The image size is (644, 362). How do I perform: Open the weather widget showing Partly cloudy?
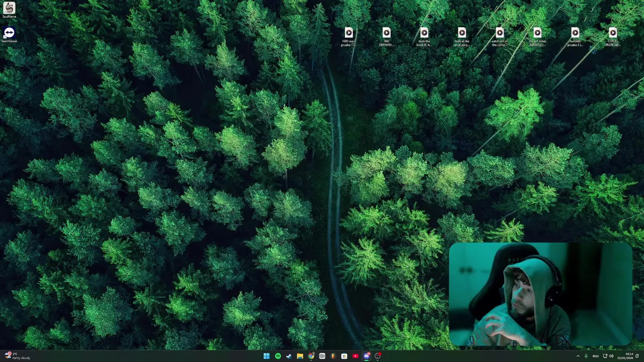tap(18, 356)
